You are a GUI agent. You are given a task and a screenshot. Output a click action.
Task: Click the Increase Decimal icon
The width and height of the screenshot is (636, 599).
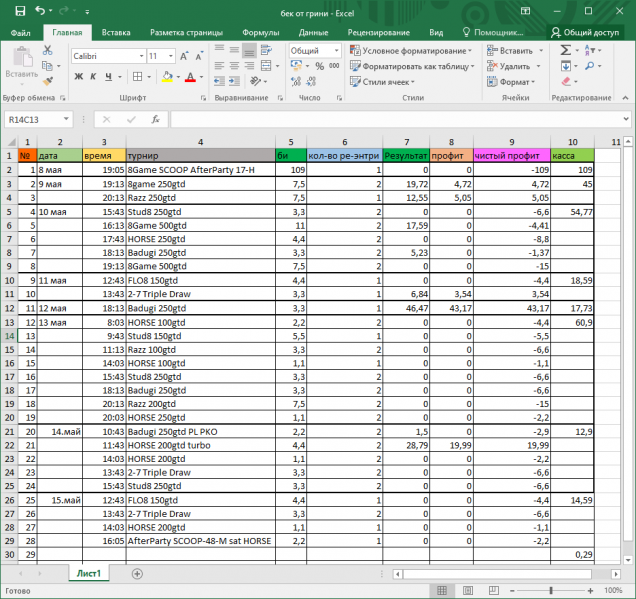(x=296, y=82)
